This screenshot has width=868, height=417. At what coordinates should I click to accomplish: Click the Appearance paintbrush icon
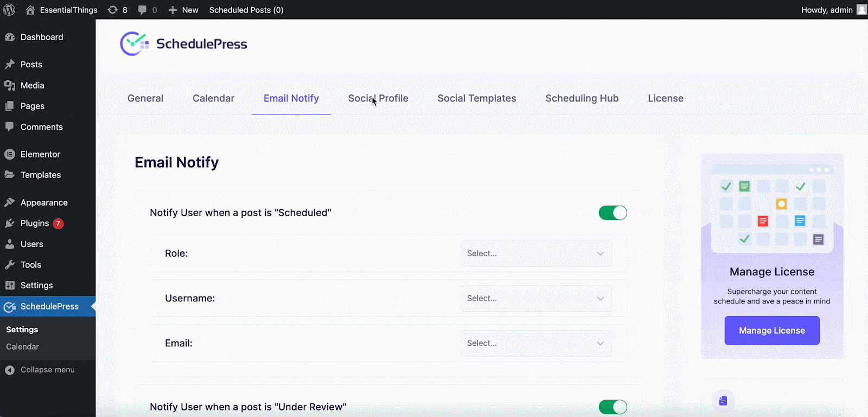(x=10, y=203)
